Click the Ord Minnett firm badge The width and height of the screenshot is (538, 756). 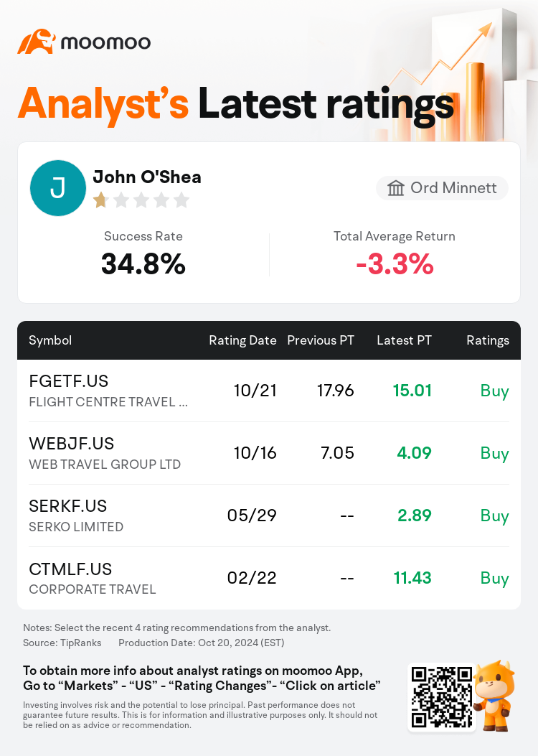pyautogui.click(x=442, y=188)
